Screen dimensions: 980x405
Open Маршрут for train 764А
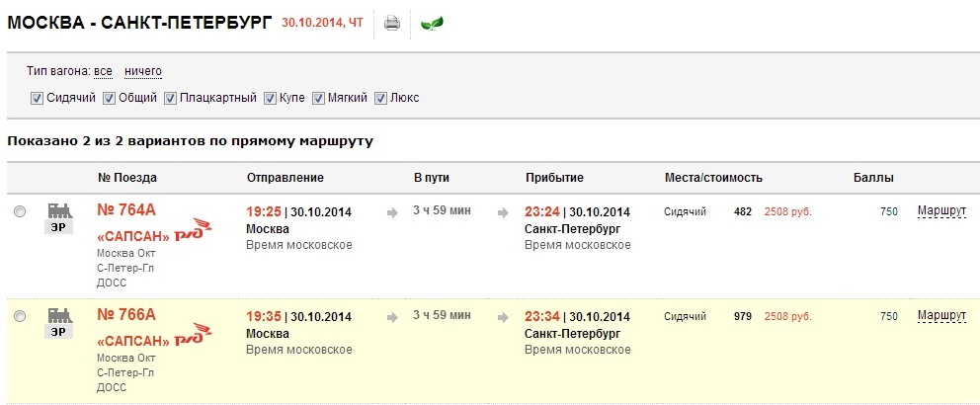940,211
